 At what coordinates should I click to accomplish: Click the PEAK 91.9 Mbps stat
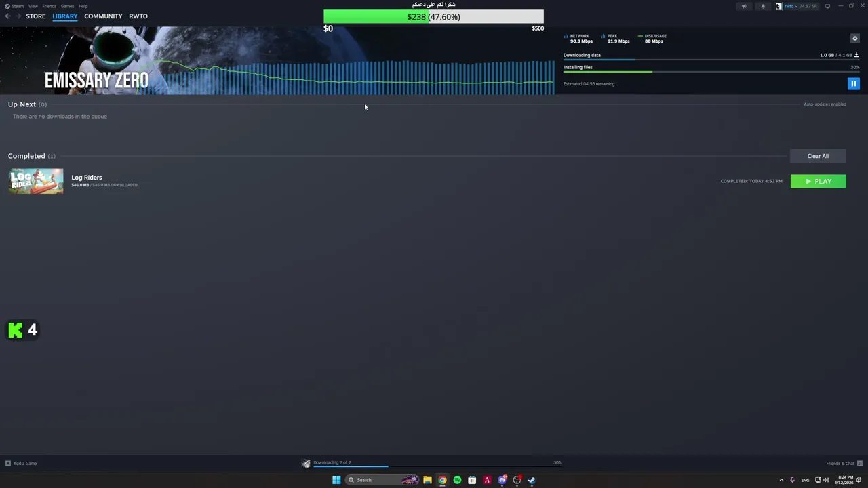point(616,39)
